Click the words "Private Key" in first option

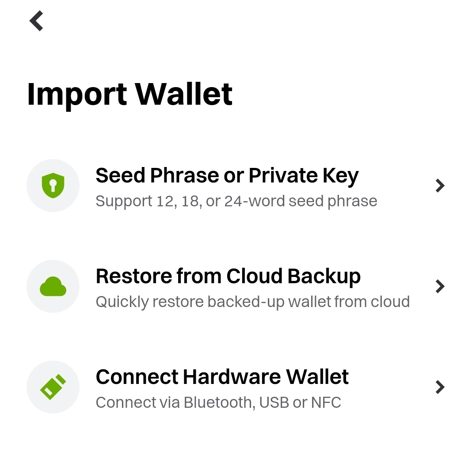pyautogui.click(x=303, y=175)
